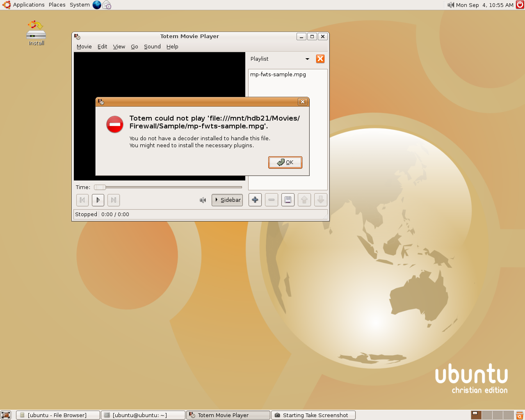Select first workspace in workspace switcher
The width and height of the screenshot is (525, 420).
[476, 415]
